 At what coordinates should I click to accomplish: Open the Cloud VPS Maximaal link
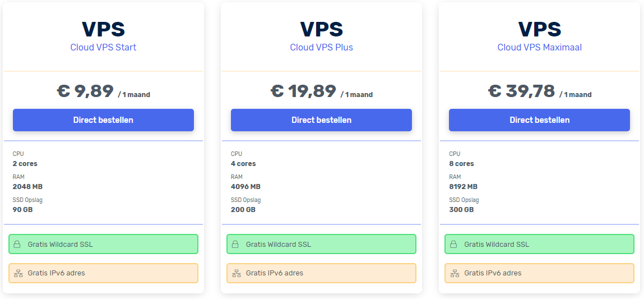tap(539, 47)
